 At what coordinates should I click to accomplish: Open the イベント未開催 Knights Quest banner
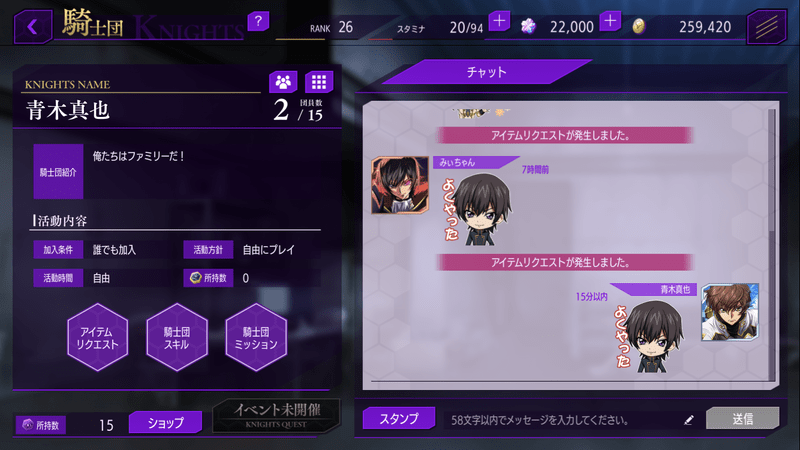pyautogui.click(x=276, y=416)
